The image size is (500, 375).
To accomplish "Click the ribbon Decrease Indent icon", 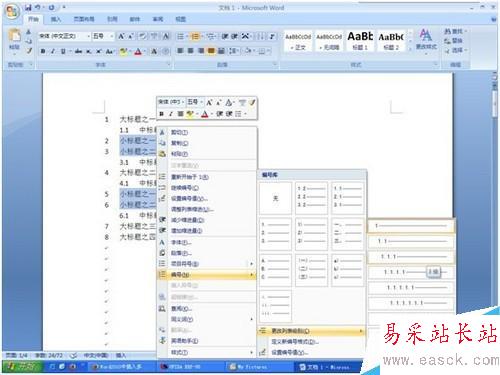I will (225, 36).
